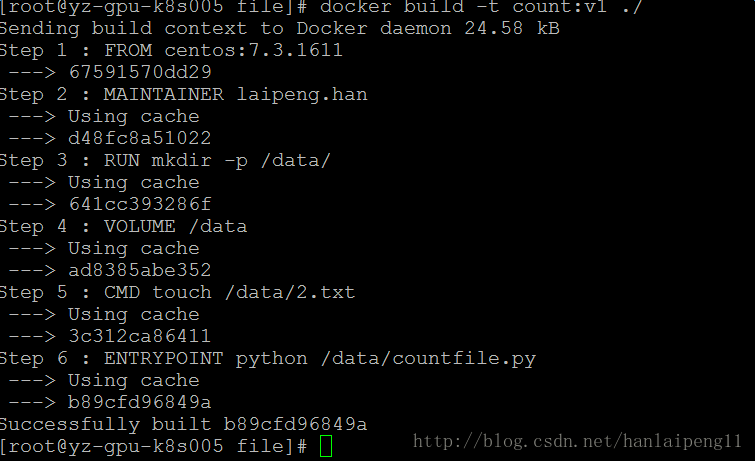Click layer hash d48fc8a51022
This screenshot has width=755, height=461.
click(x=140, y=138)
